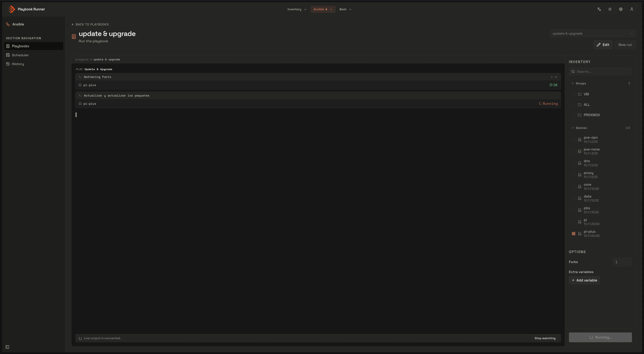This screenshot has width=644, height=354.
Task: Click Add variable button
Action: click(584, 280)
